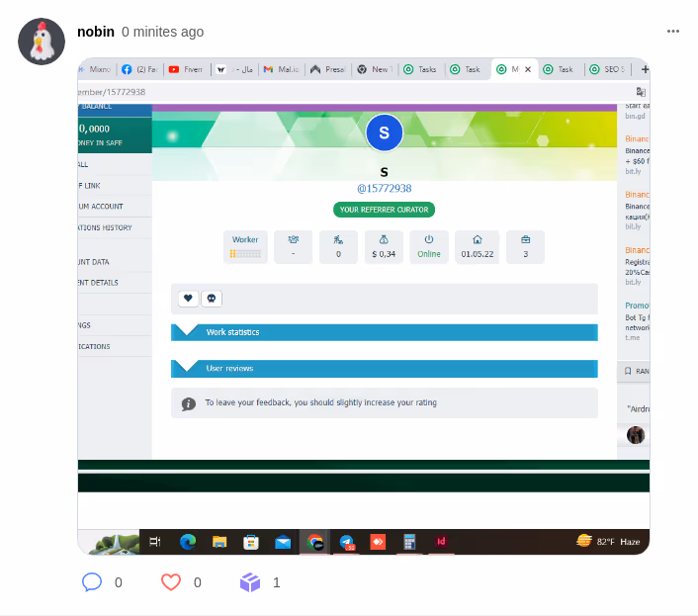Like the post with the heart icon
This screenshot has width=698, height=616.
(x=171, y=582)
